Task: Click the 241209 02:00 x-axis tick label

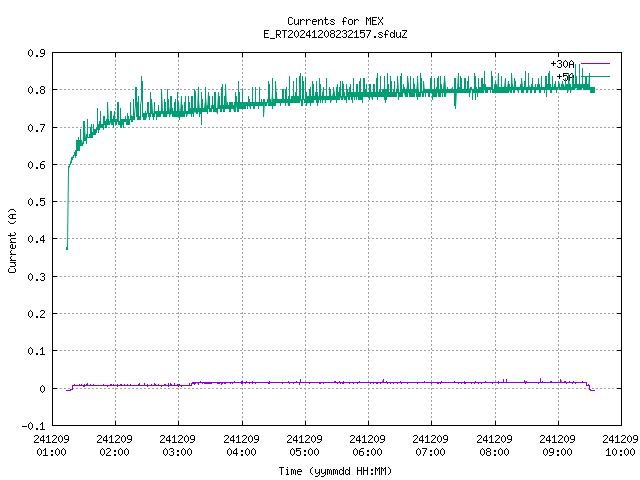Action: (115, 445)
